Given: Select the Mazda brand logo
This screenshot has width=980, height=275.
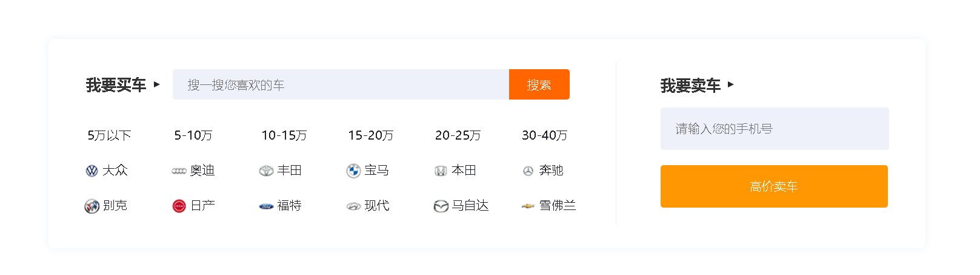Looking at the screenshot, I should point(441,206).
